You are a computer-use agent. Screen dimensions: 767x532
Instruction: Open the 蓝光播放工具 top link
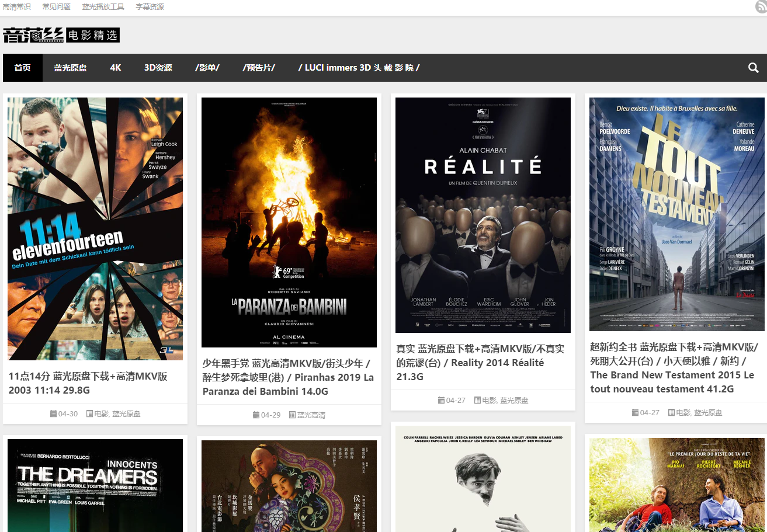pos(103,7)
